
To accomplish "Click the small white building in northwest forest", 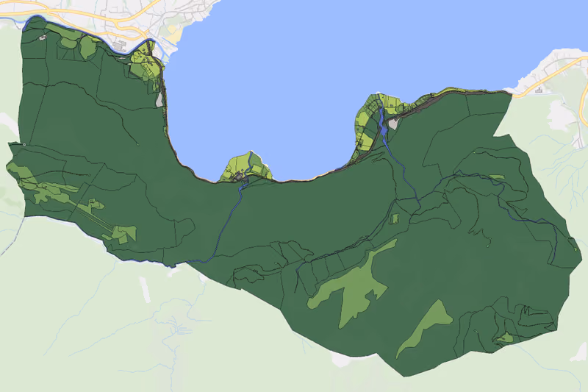I will click(x=43, y=37).
